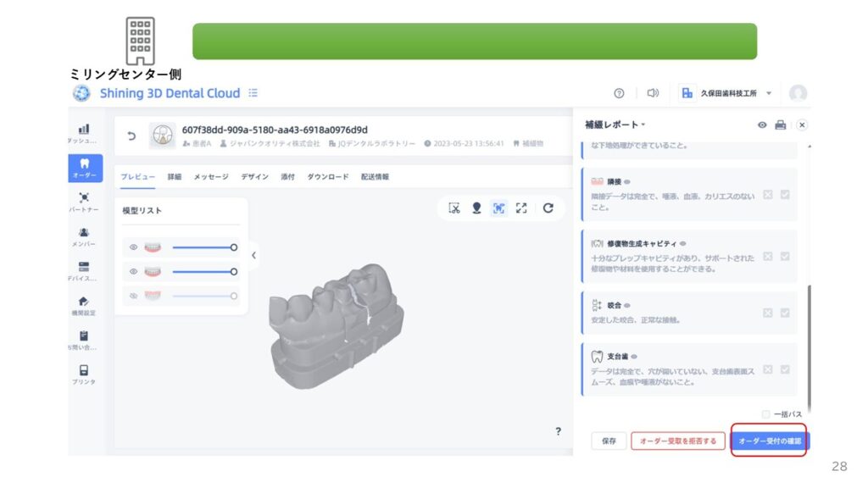The image size is (868, 488).
Task: Open the パートナー sidebar section
Action: (x=83, y=202)
